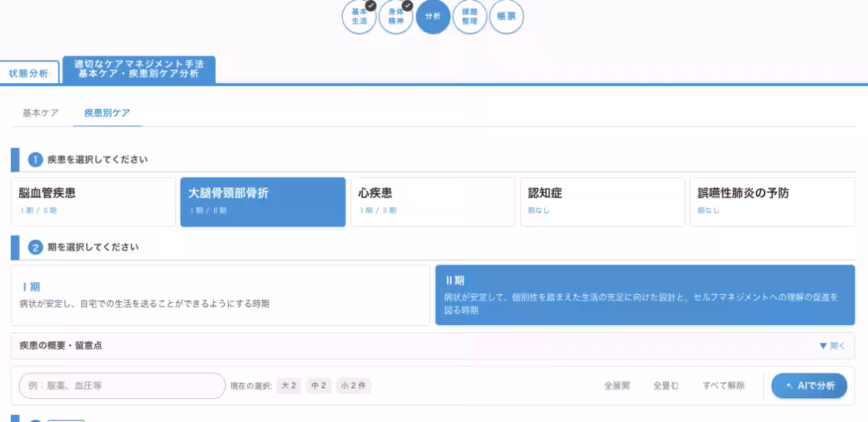Screen dimensions: 868x422
Task: Click the 中 2 selection chip
Action: pyautogui.click(x=319, y=386)
